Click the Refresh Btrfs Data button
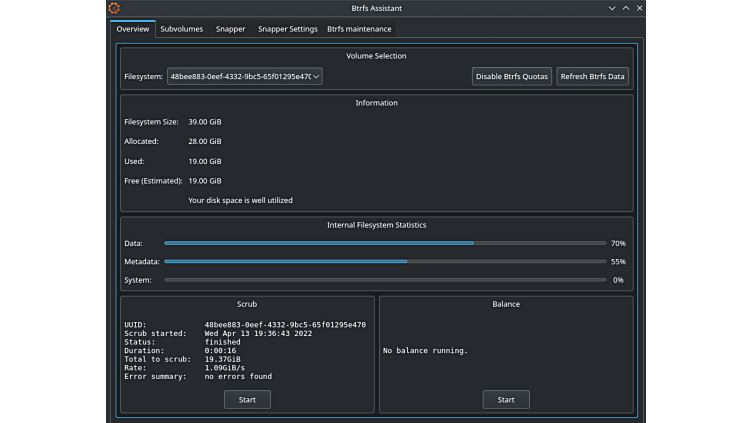 pyautogui.click(x=592, y=76)
